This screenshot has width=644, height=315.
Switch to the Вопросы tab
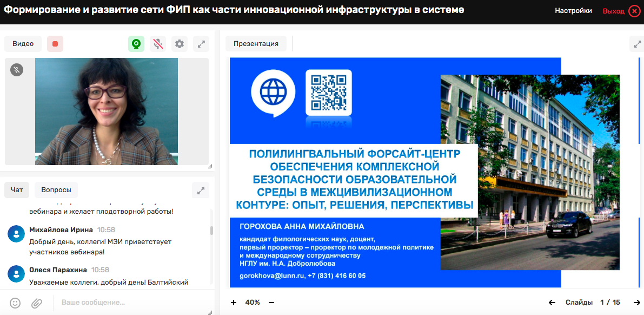pos(56,190)
